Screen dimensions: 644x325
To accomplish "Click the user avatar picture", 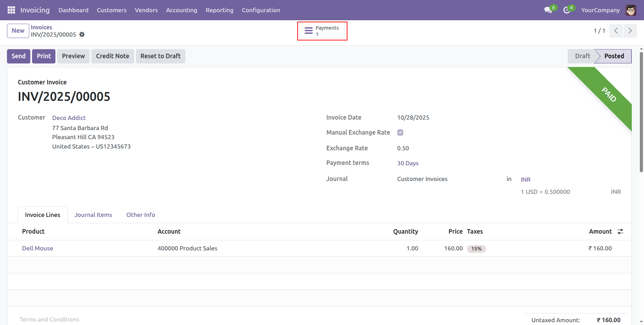I will point(631,10).
